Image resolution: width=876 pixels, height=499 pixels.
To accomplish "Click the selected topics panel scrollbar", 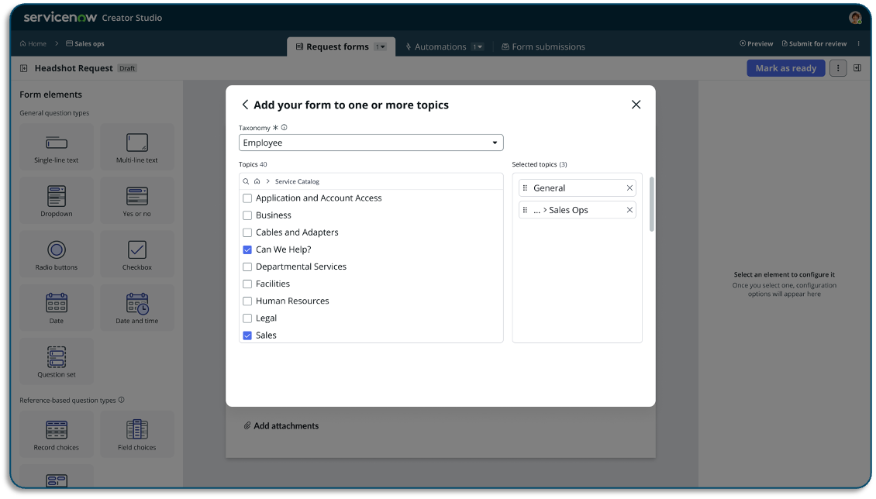I will tap(652, 205).
